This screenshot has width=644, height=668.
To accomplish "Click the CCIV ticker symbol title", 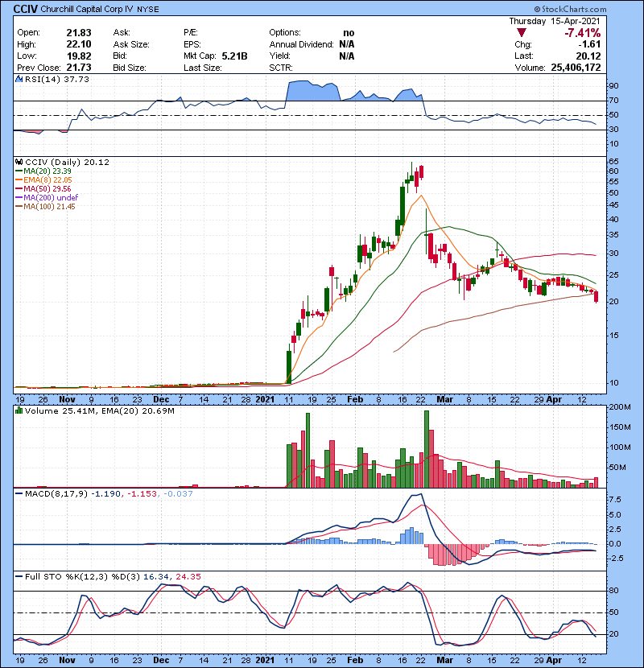I will click(x=26, y=9).
